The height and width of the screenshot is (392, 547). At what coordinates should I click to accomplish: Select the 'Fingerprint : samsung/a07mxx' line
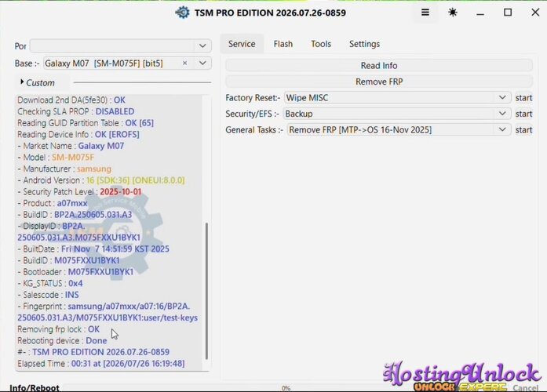click(x=108, y=312)
